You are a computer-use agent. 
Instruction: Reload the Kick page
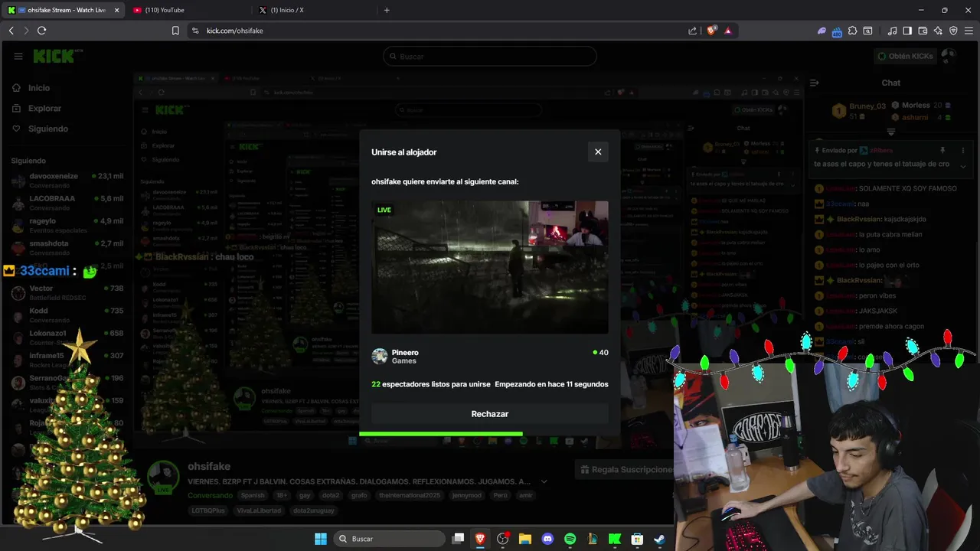pyautogui.click(x=41, y=31)
